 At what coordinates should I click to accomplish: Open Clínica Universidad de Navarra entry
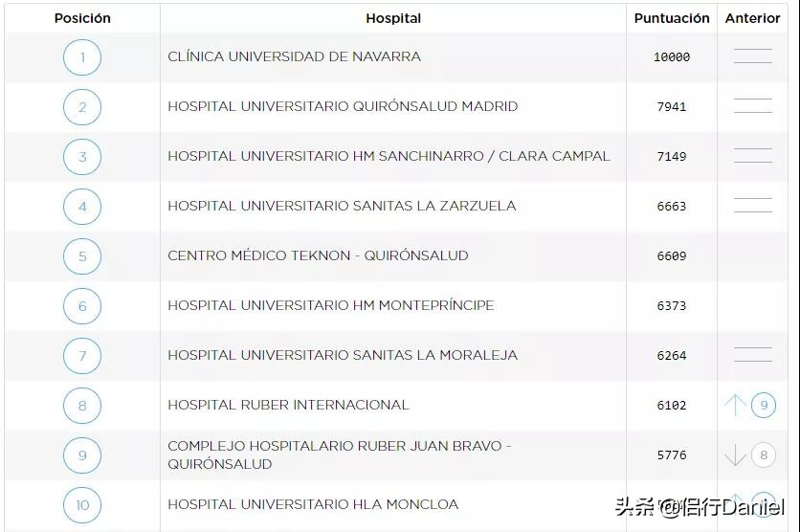coord(294,56)
